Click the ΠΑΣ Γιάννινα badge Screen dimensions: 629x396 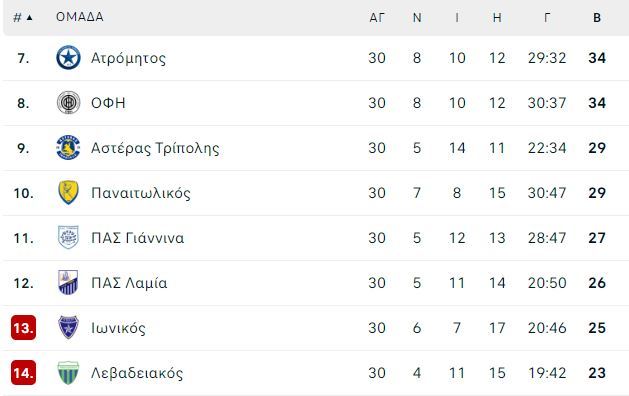[68, 238]
